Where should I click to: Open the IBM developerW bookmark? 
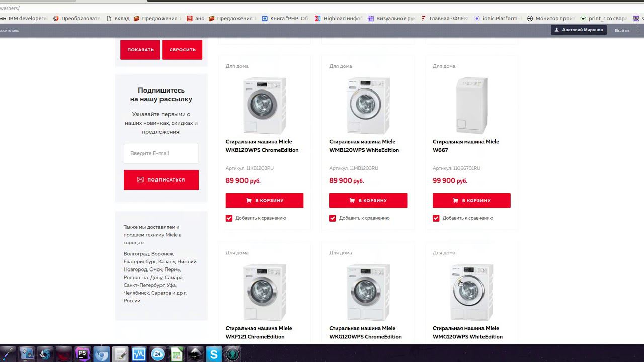point(25,18)
